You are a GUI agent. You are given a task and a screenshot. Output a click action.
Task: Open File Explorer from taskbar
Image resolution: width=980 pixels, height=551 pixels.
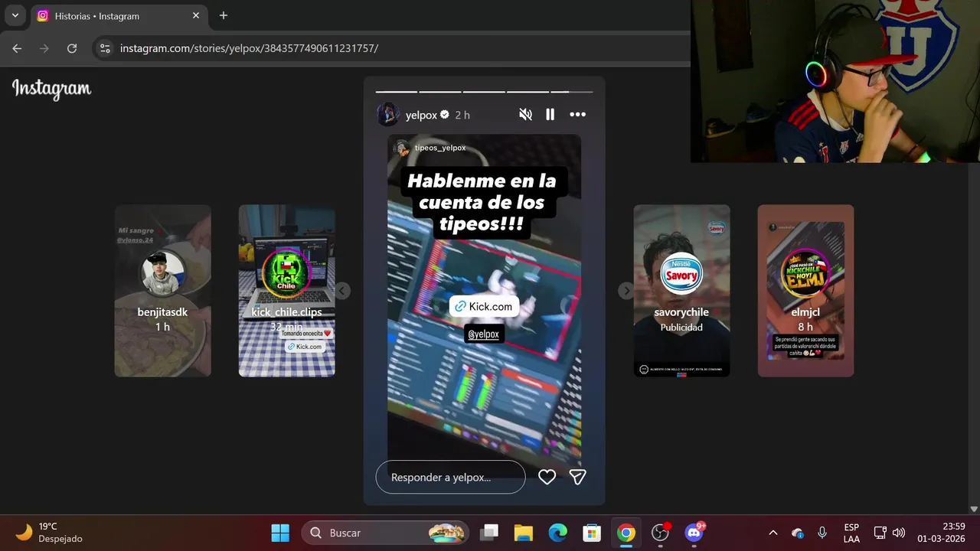(x=523, y=533)
